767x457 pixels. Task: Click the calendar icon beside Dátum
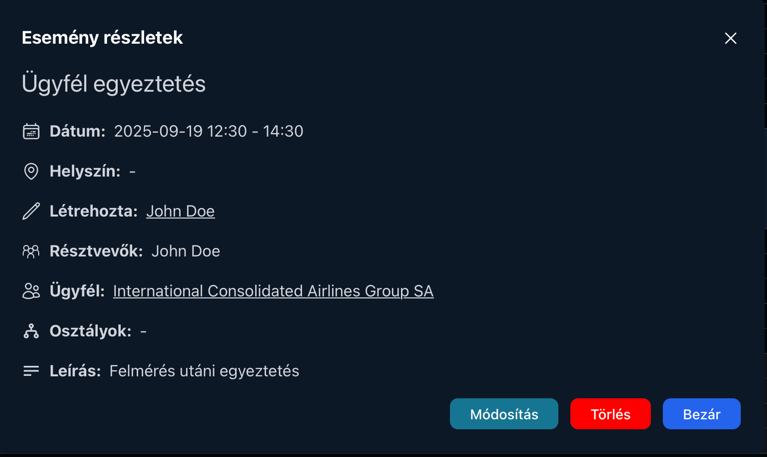[x=31, y=131]
